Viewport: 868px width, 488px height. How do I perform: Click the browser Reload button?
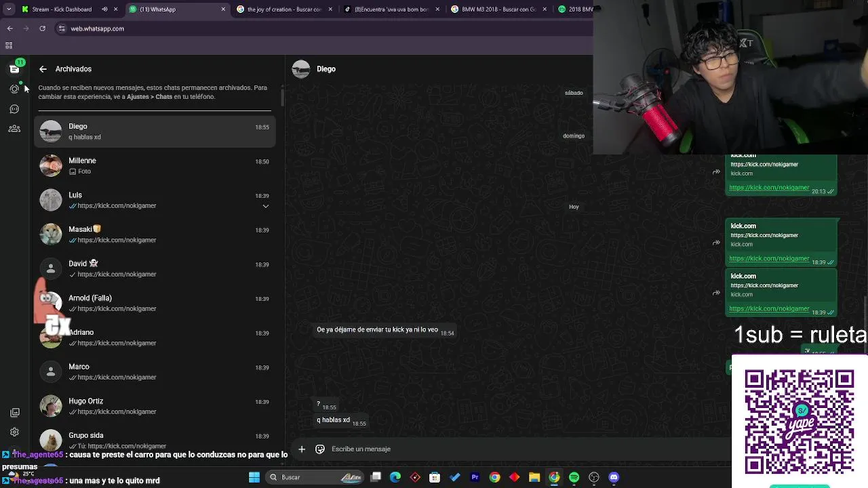42,28
